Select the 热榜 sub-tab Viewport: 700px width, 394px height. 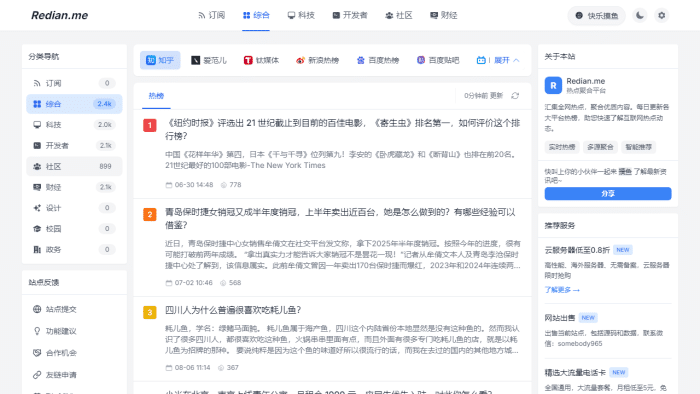[x=156, y=96]
